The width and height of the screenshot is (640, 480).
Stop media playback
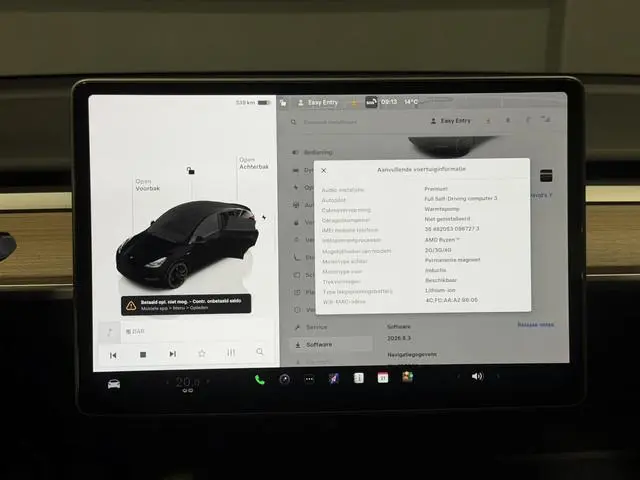143,355
